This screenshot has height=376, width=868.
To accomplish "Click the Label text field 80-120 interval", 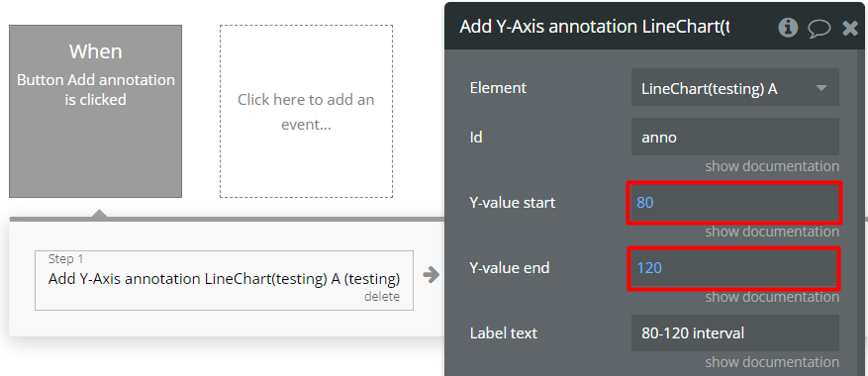I will (x=735, y=332).
